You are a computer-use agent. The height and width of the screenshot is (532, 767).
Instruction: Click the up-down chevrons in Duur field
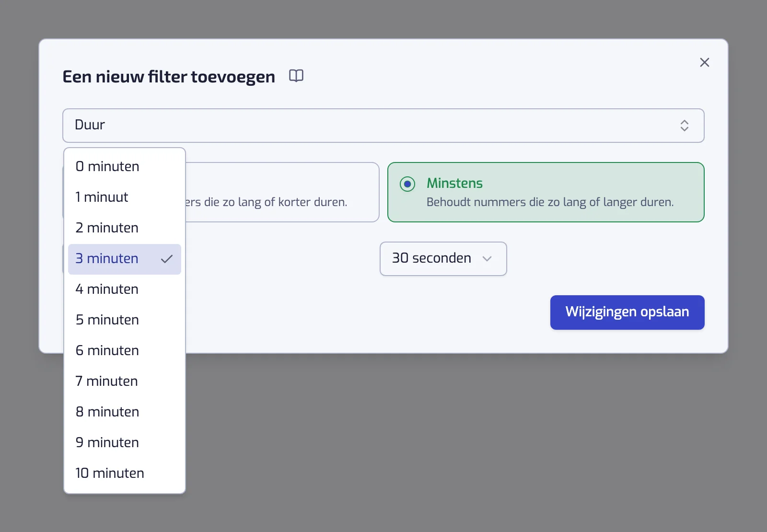click(685, 126)
